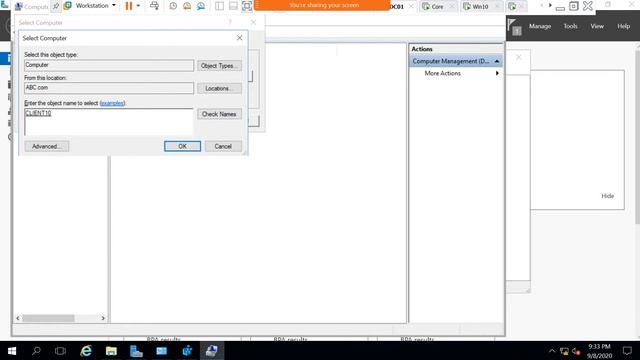Close the front Select Computer dialog
The width and height of the screenshot is (640, 360).
pyautogui.click(x=240, y=38)
